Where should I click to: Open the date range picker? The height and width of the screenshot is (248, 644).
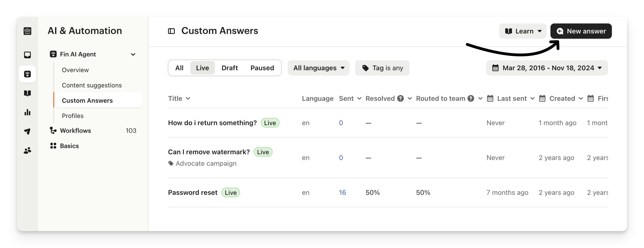click(547, 68)
